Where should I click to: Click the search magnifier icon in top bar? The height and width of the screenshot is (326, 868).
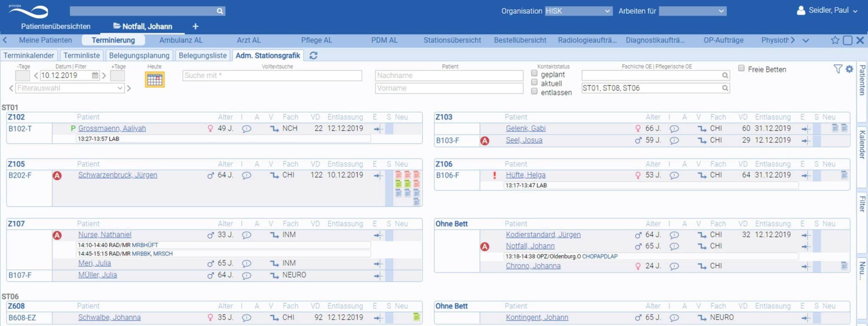[x=220, y=11]
